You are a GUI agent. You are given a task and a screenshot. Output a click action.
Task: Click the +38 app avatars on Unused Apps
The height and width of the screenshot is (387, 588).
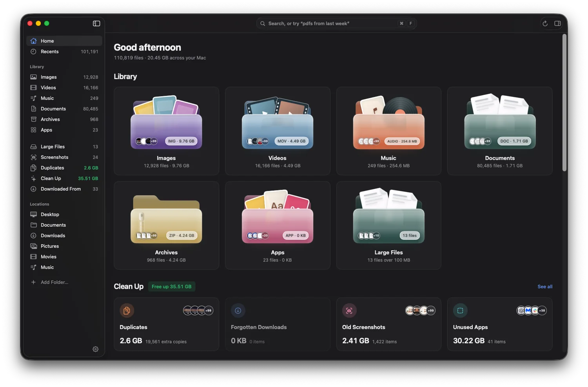point(532,311)
